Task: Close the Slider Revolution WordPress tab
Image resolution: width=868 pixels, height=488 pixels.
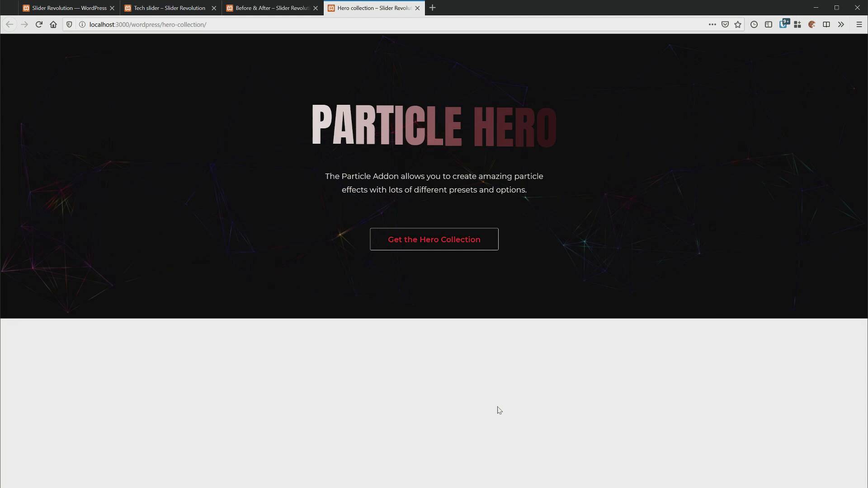Action: (x=112, y=8)
